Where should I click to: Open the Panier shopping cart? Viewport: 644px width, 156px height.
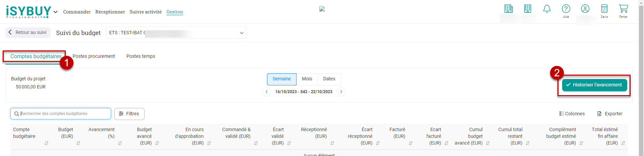click(623, 9)
